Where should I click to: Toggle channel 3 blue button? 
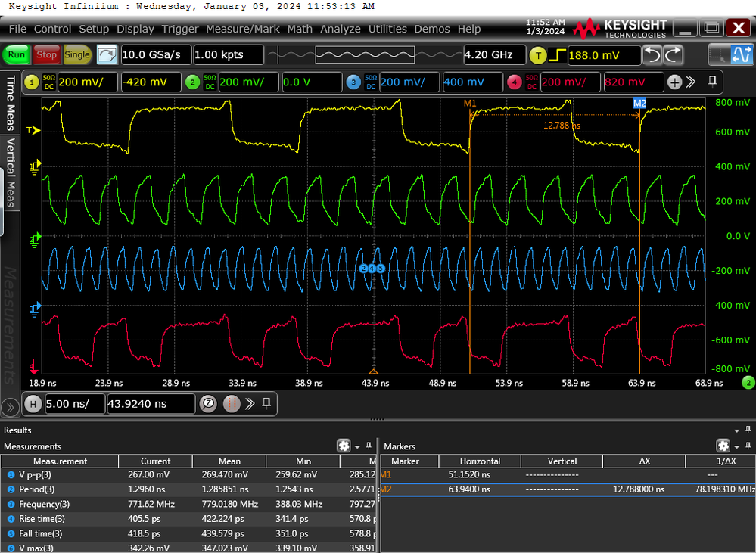click(x=353, y=82)
